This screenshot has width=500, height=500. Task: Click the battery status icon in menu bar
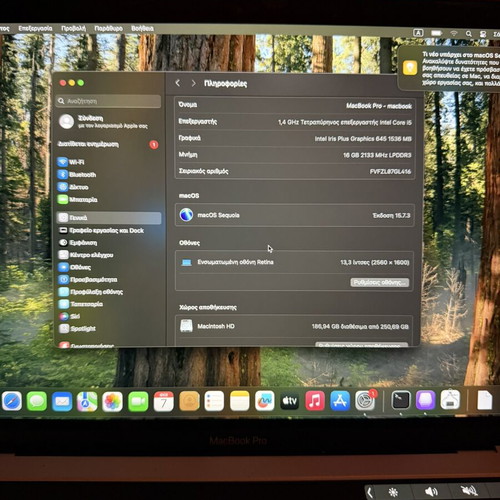pos(436,33)
